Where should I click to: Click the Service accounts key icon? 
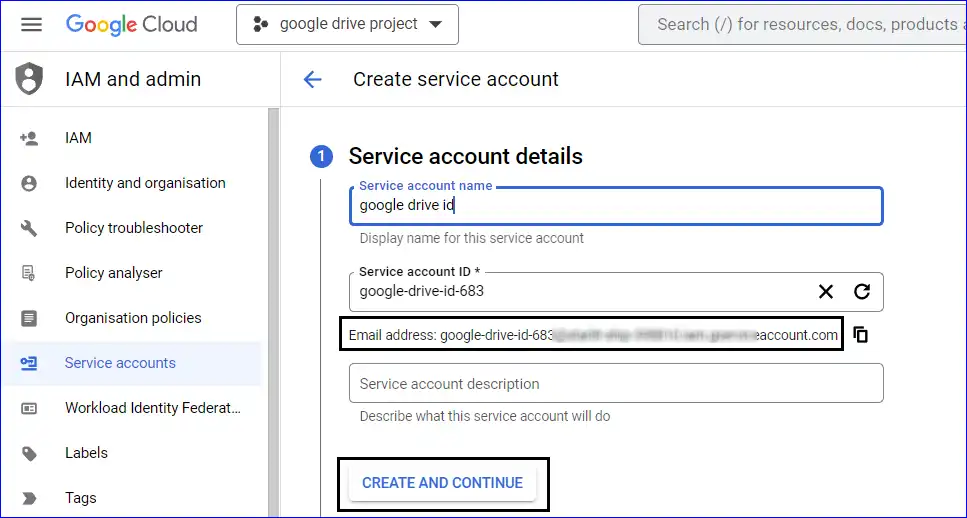pos(29,363)
